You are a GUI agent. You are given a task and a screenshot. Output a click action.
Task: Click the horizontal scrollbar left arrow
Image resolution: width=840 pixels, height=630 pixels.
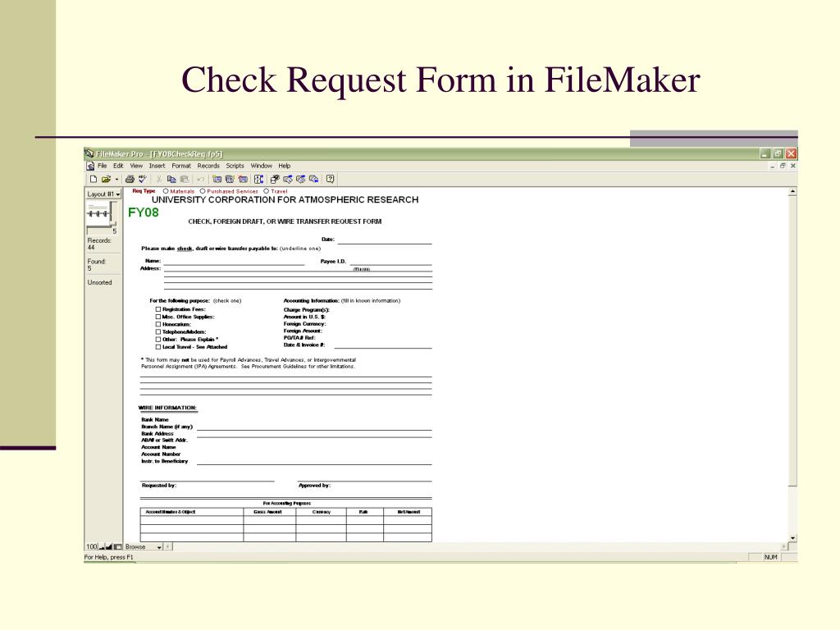coord(168,547)
